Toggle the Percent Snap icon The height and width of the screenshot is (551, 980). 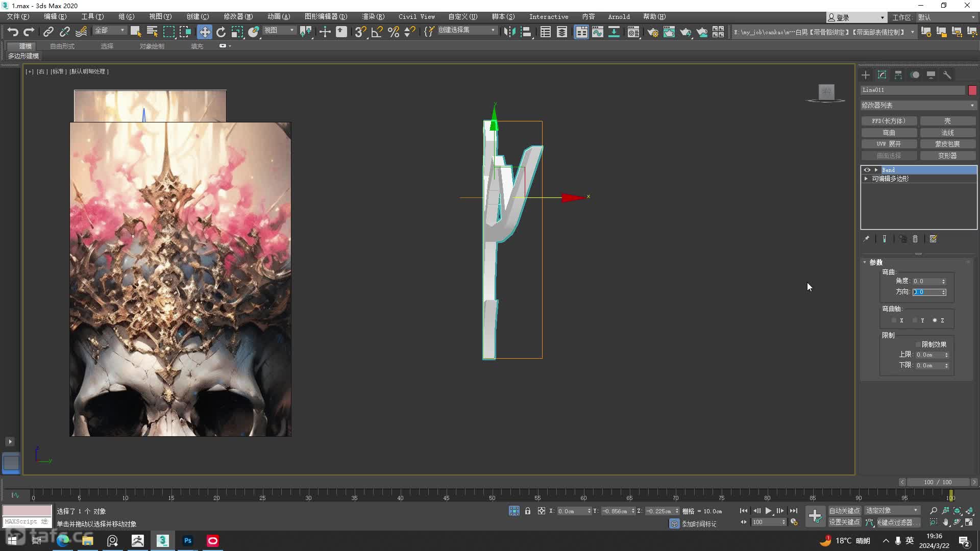pyautogui.click(x=393, y=32)
